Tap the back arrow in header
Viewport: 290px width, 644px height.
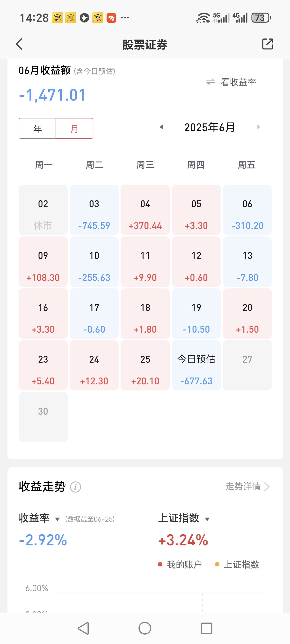pyautogui.click(x=19, y=44)
